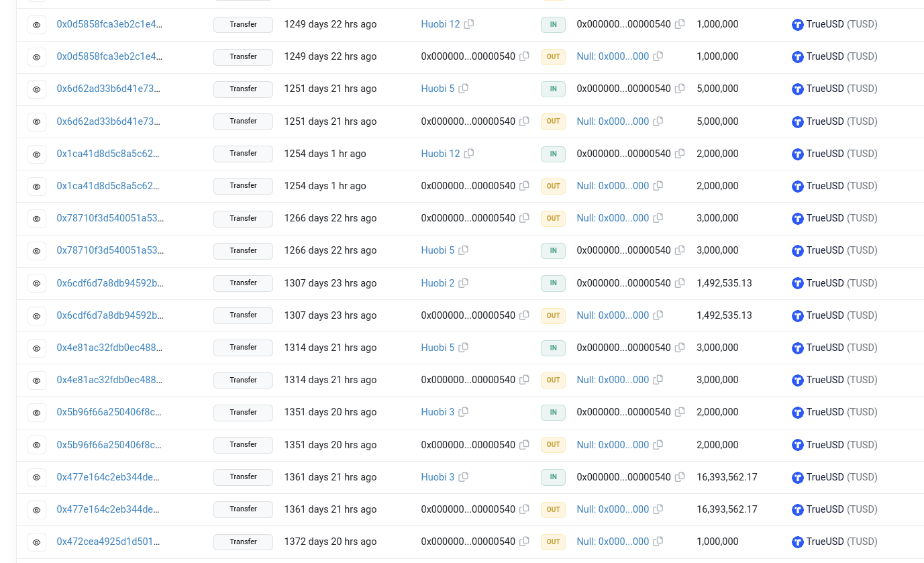This screenshot has height=563, width=924.
Task: Copy sender address in 1372 days row
Action: click(524, 542)
